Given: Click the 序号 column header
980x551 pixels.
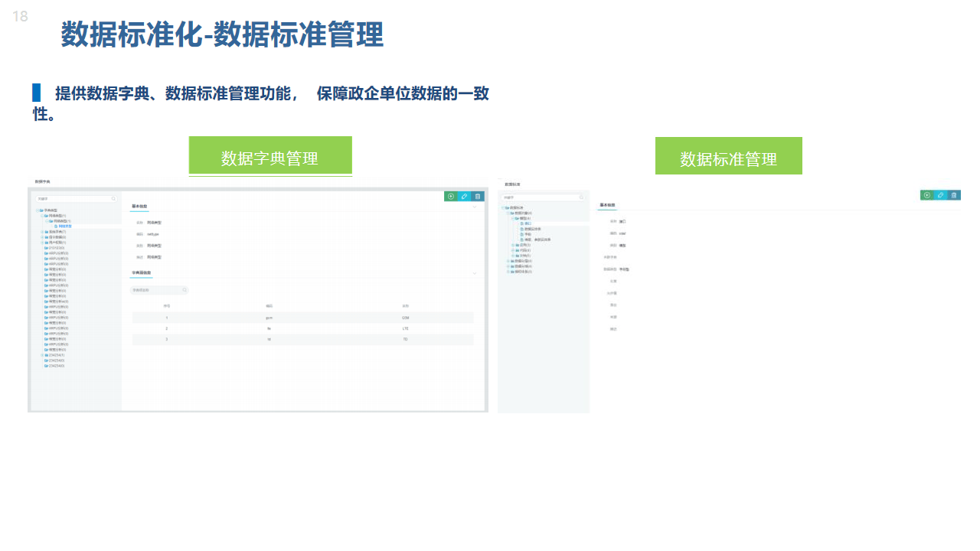Looking at the screenshot, I should [x=166, y=305].
